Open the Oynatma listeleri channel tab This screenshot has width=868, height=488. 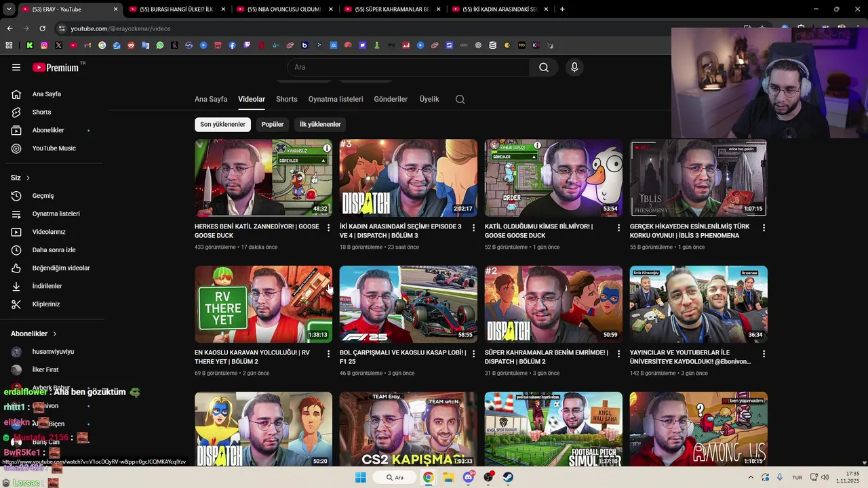[x=336, y=99]
